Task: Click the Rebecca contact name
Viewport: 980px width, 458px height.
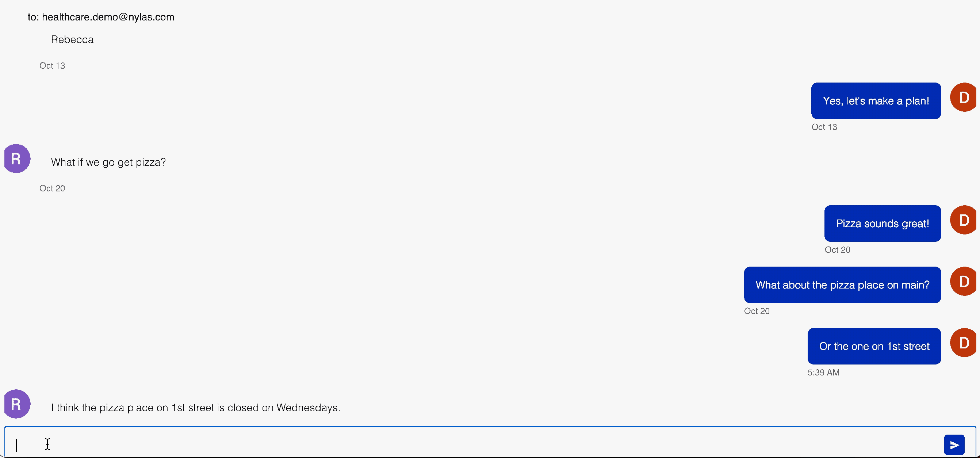Action: pos(73,39)
